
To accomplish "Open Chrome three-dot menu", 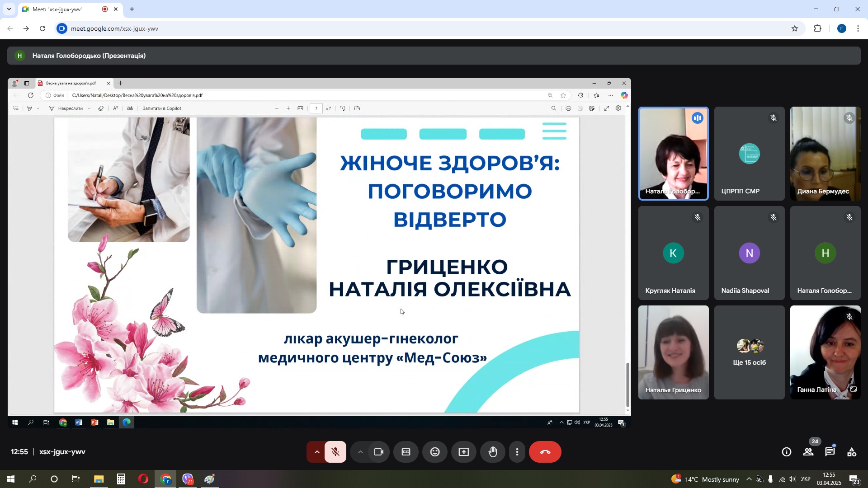I will (858, 28).
